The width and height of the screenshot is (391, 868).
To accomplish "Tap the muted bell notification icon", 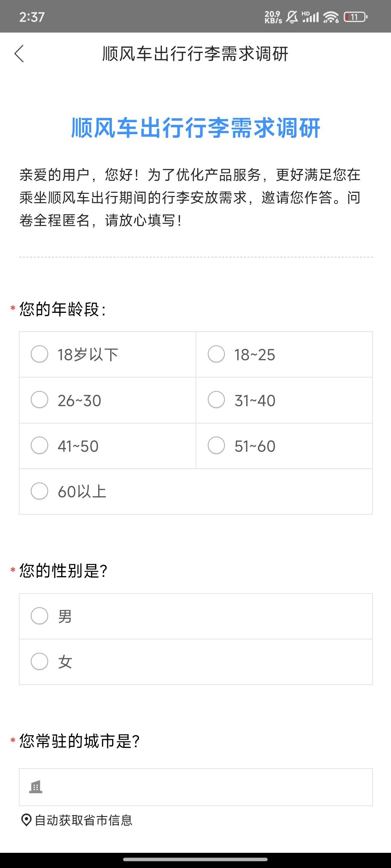I will tap(292, 17).
